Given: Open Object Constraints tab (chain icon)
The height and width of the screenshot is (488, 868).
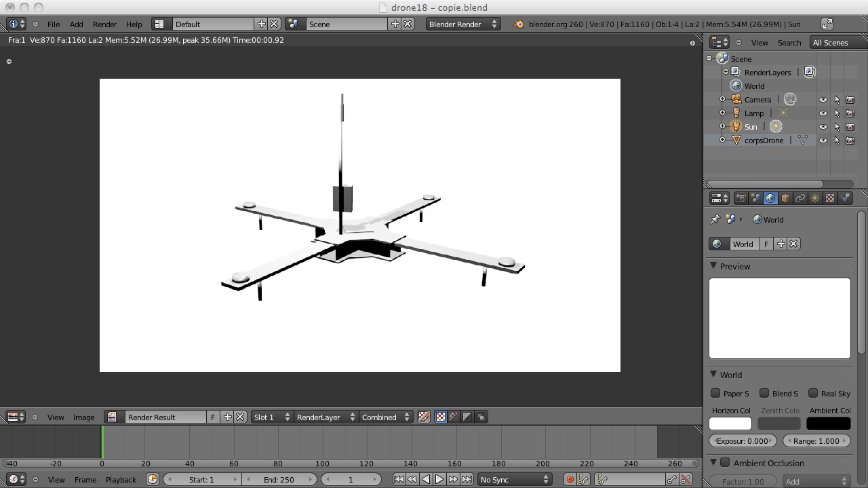Looking at the screenshot, I should coord(800,198).
